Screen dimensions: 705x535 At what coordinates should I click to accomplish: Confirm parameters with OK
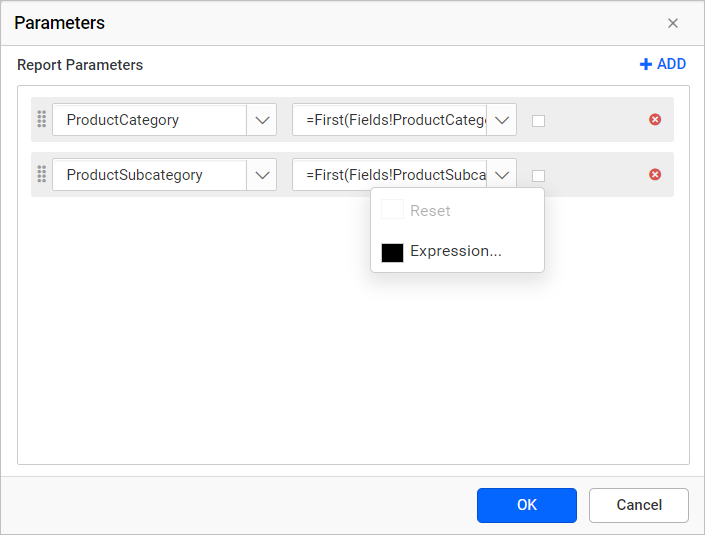pyautogui.click(x=527, y=505)
